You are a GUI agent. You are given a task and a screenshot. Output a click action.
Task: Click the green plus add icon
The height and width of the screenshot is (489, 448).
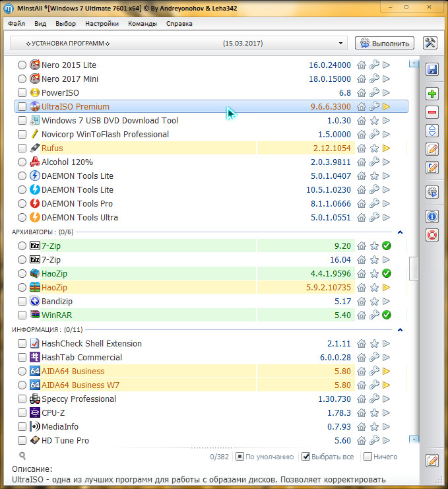(x=432, y=94)
